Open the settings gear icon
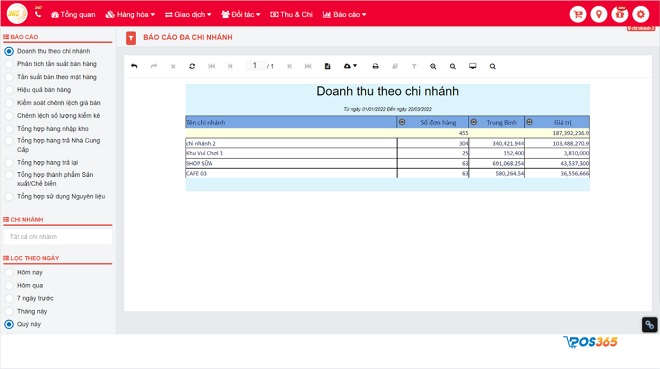The image size is (660, 369). (641, 14)
